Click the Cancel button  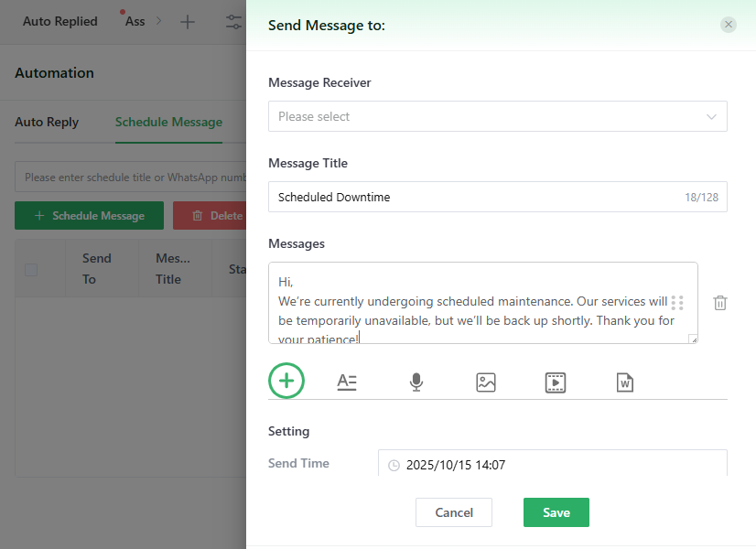click(x=454, y=512)
